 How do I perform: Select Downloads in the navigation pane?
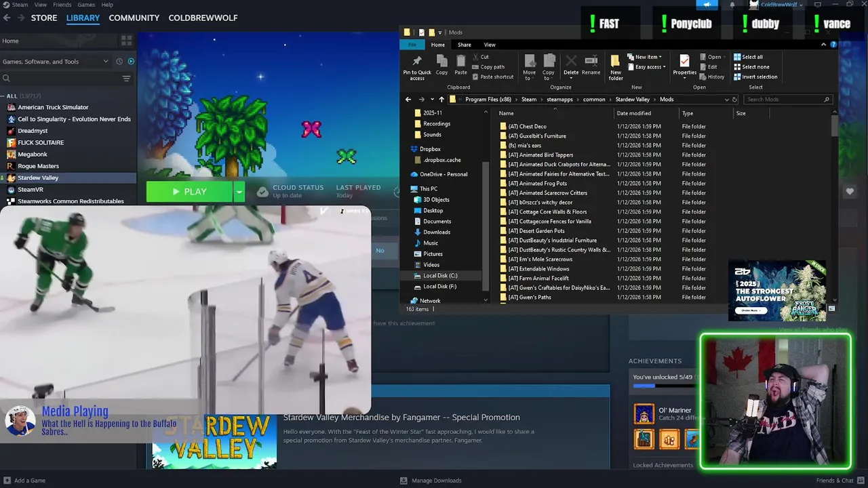point(437,232)
